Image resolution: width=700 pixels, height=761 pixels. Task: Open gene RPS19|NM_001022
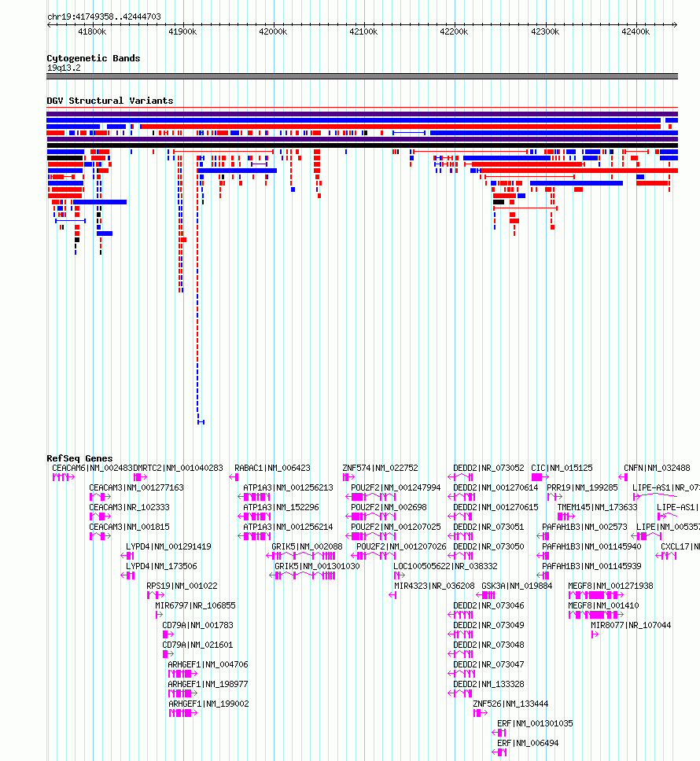[x=182, y=586]
